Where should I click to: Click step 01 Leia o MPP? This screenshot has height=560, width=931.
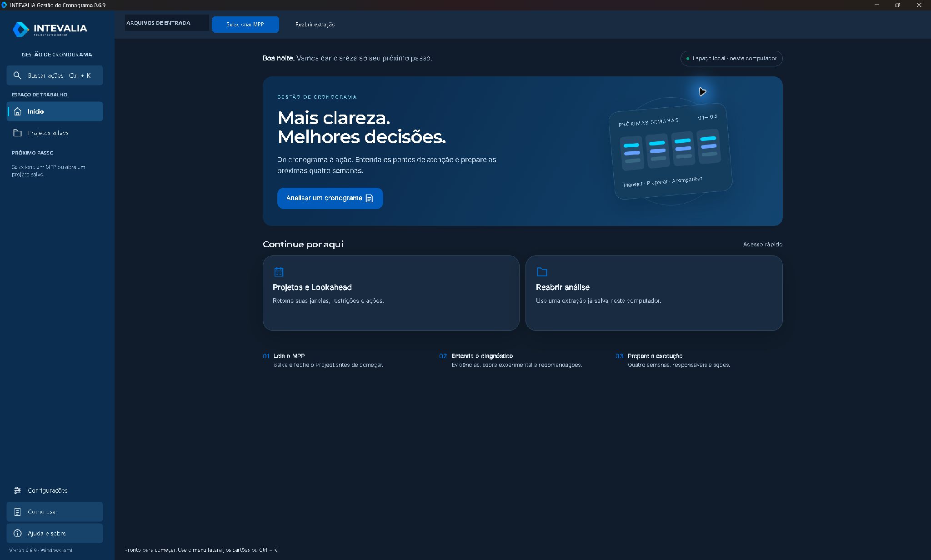[323, 360]
